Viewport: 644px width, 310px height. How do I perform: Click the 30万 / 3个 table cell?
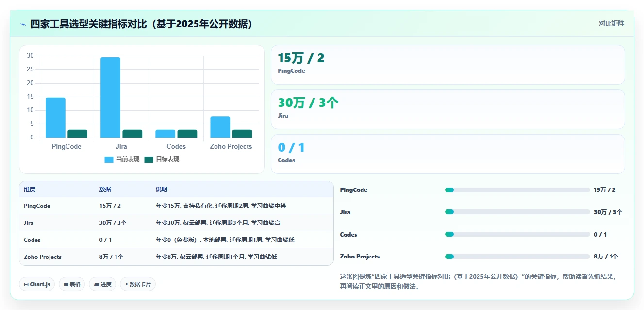[113, 223]
